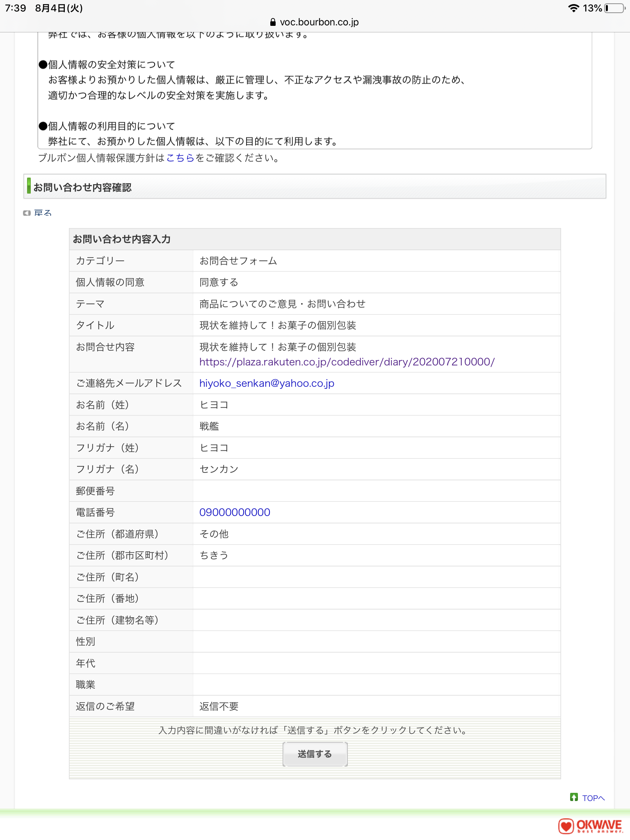Image resolution: width=630 pixels, height=840 pixels.
Task: Click the お問い合わせ内容入力 table header
Action: tap(121, 239)
